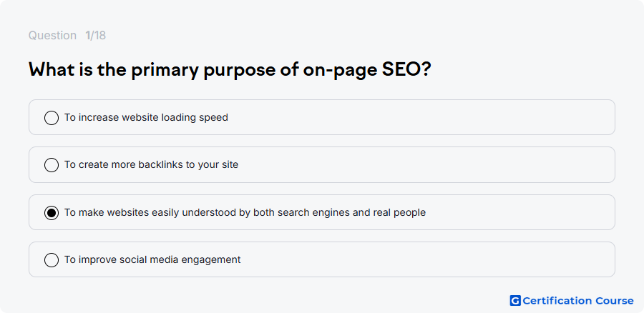Click blank right side of selected answer card
Viewport: 644px width, 313px height.
[517, 212]
